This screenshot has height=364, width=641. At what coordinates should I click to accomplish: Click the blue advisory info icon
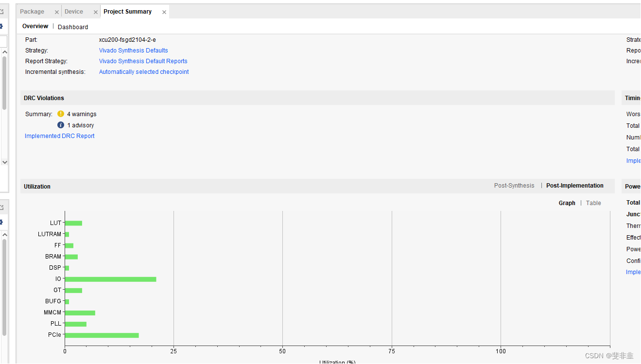point(61,125)
